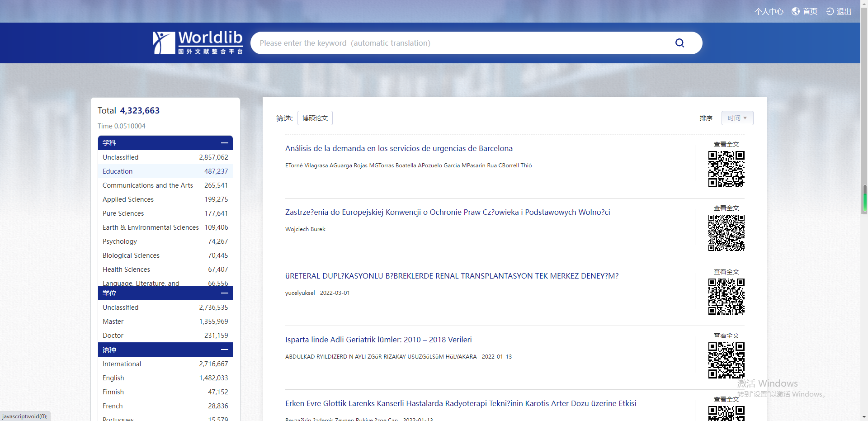Filter by French language
The image size is (868, 421).
pyautogui.click(x=165, y=406)
